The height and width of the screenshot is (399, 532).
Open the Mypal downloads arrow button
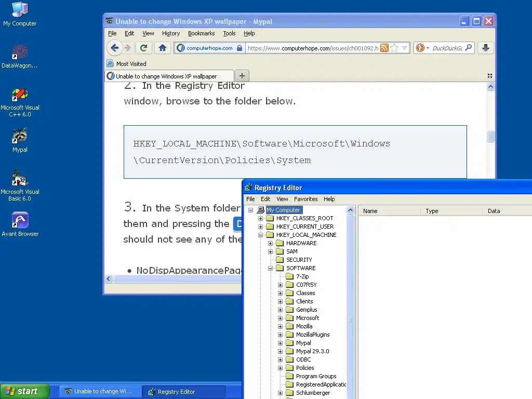[x=486, y=48]
